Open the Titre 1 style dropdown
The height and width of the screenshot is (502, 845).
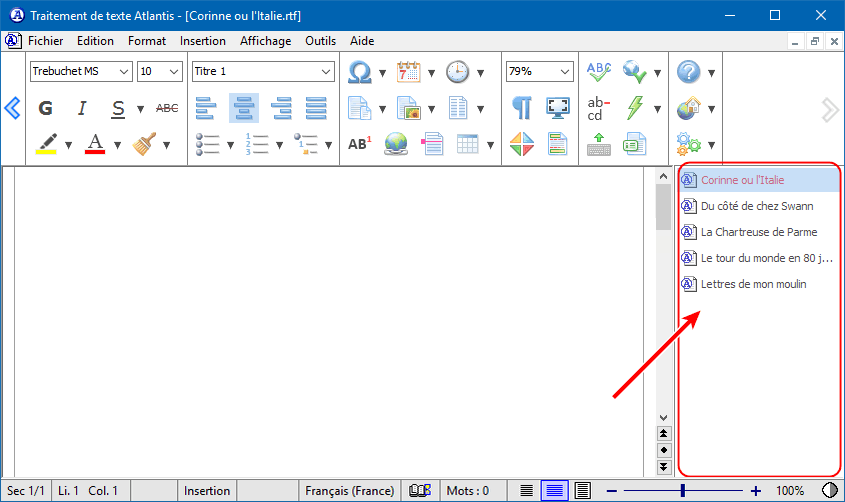(x=326, y=72)
